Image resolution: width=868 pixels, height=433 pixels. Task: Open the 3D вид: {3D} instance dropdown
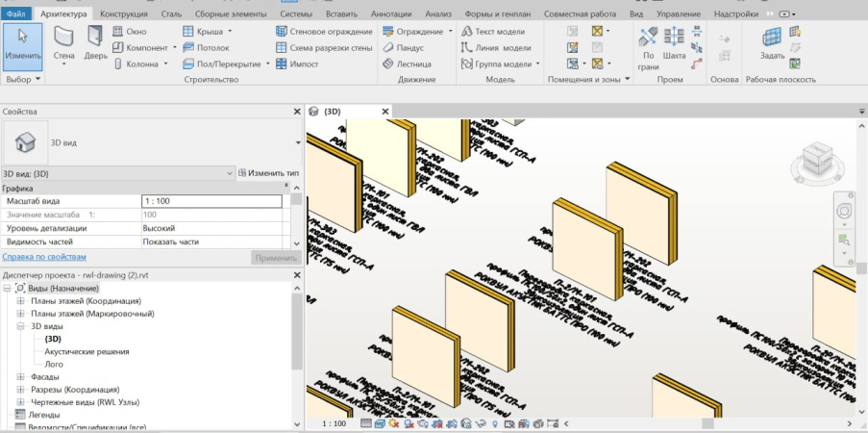229,172
